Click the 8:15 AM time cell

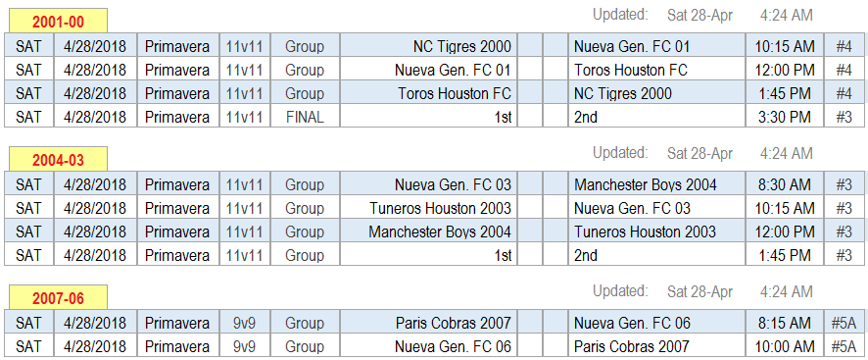(x=785, y=323)
